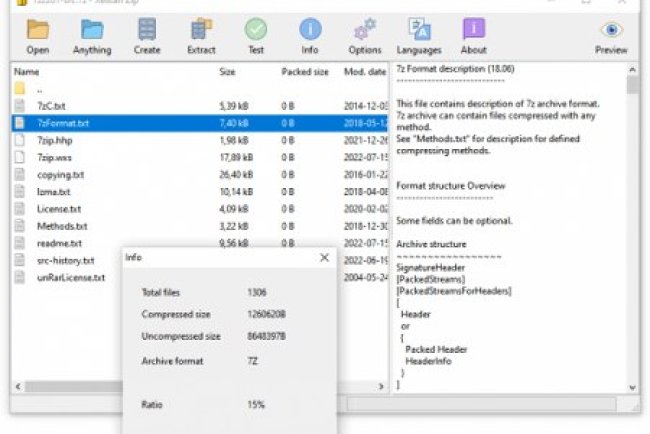Select the parent folder '..' icon
Image resolution: width=650 pixels, height=434 pixels.
[x=19, y=88]
